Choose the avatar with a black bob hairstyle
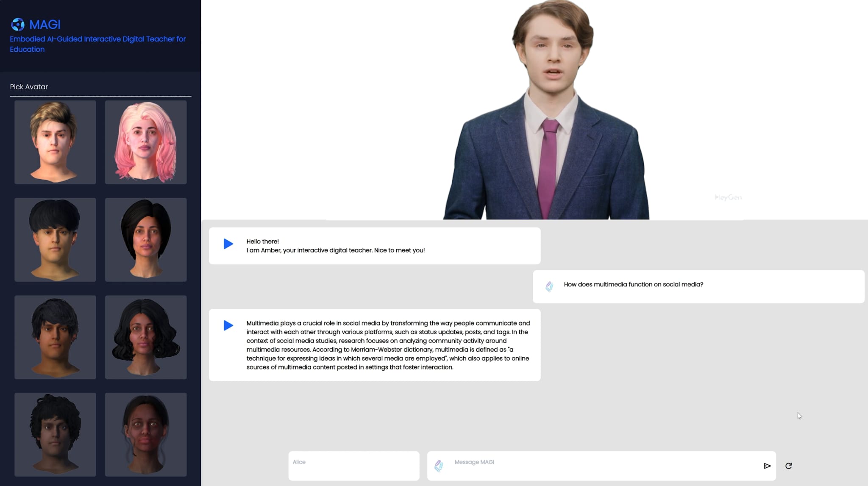The width and height of the screenshot is (868, 486). coord(146,239)
